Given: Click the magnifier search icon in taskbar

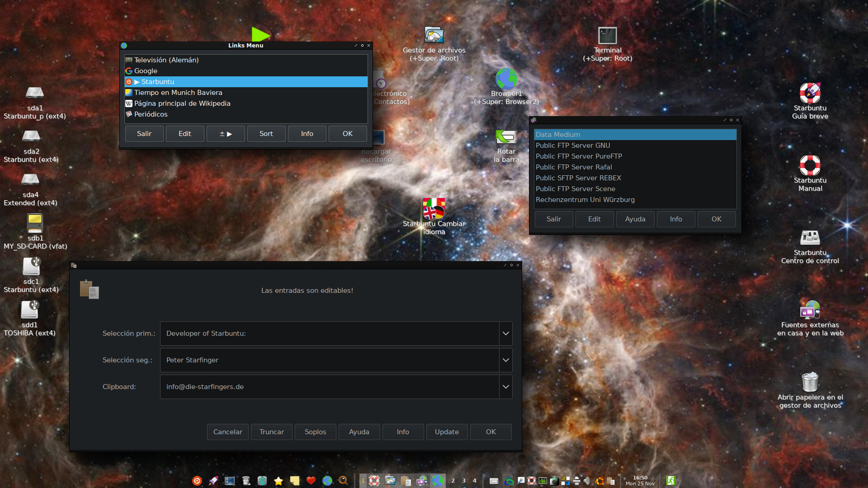Looking at the screenshot, I should tap(344, 481).
